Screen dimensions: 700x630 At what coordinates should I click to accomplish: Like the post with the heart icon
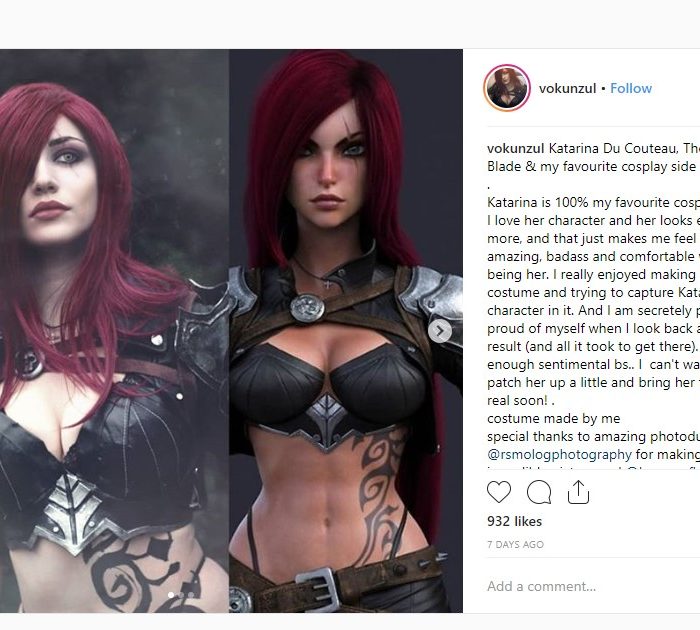[x=499, y=492]
